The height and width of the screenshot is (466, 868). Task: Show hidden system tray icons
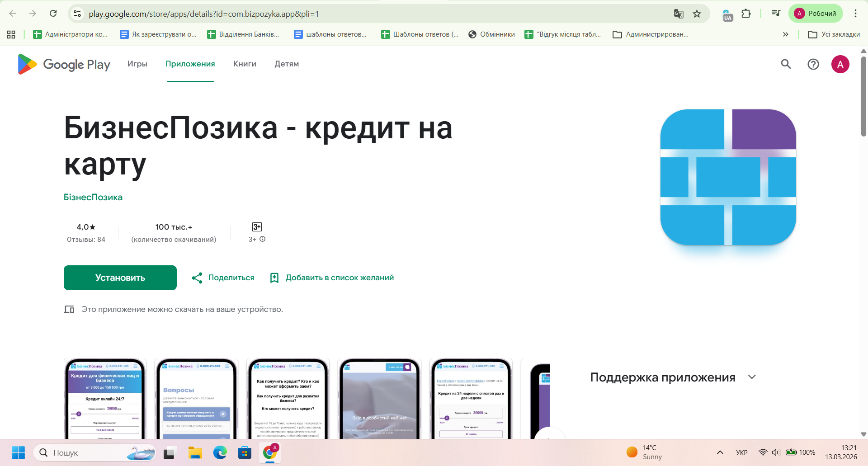tap(720, 452)
